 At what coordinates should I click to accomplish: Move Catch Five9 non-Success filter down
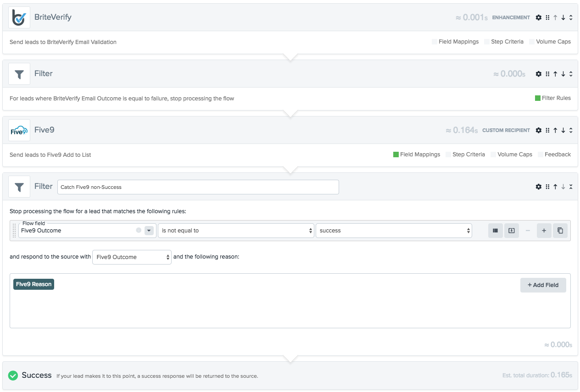click(563, 187)
